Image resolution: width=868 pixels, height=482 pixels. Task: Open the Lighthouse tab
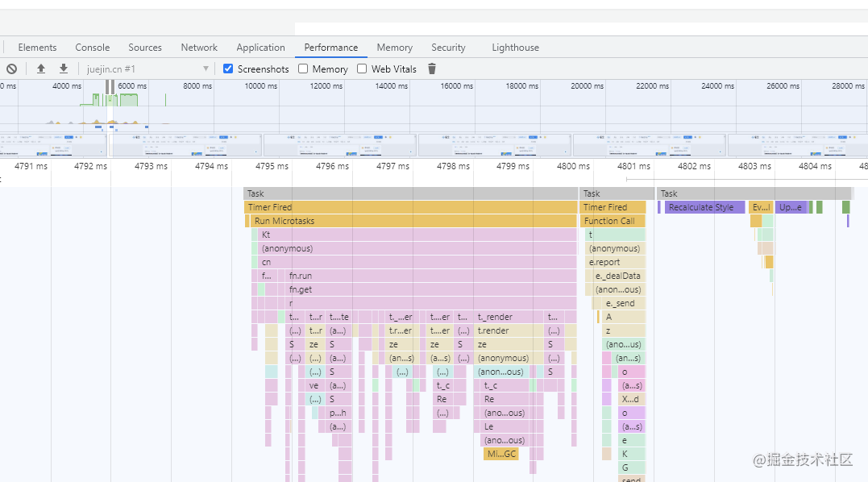click(x=515, y=48)
